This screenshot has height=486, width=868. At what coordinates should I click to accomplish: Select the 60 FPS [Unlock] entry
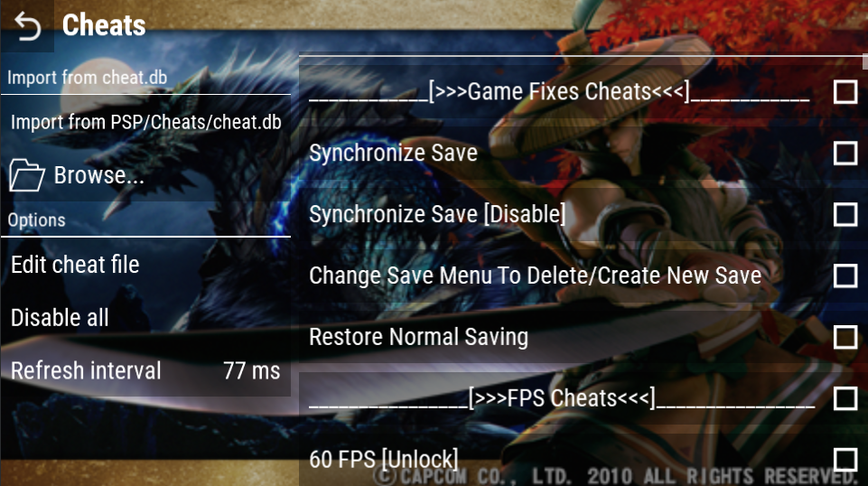pos(583,460)
